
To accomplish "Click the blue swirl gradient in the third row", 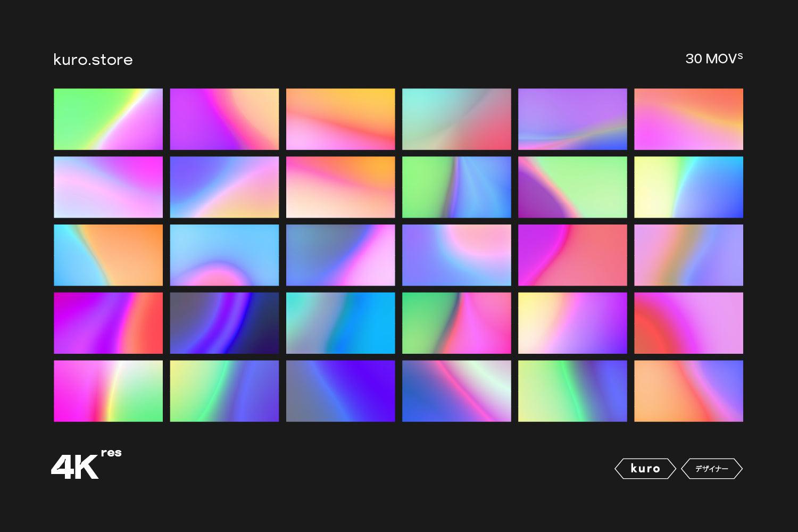I will 224,254.
